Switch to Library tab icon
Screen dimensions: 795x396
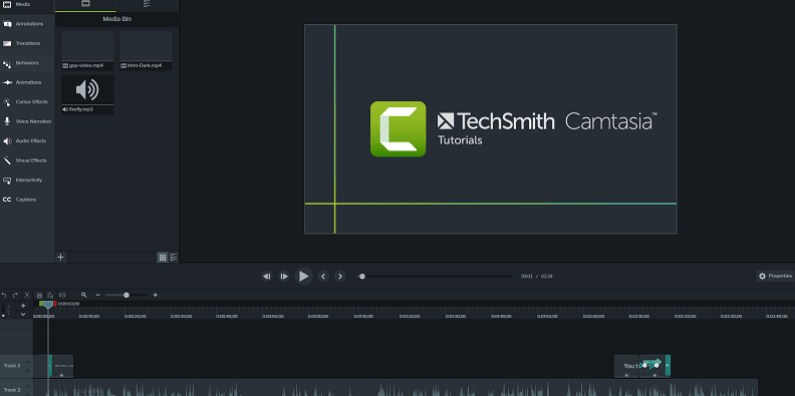click(x=147, y=4)
